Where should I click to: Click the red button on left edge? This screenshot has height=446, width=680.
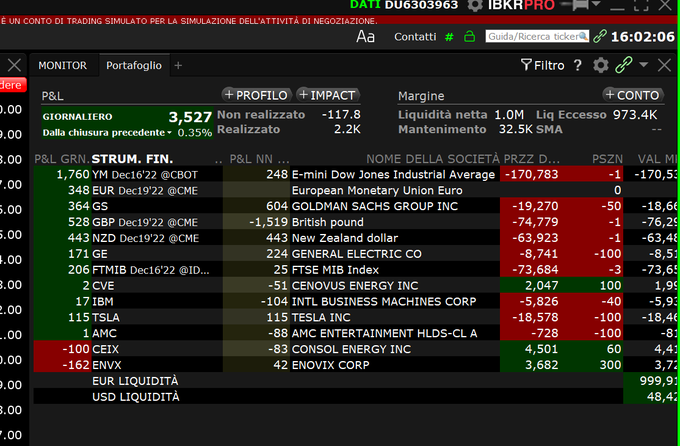point(13,85)
